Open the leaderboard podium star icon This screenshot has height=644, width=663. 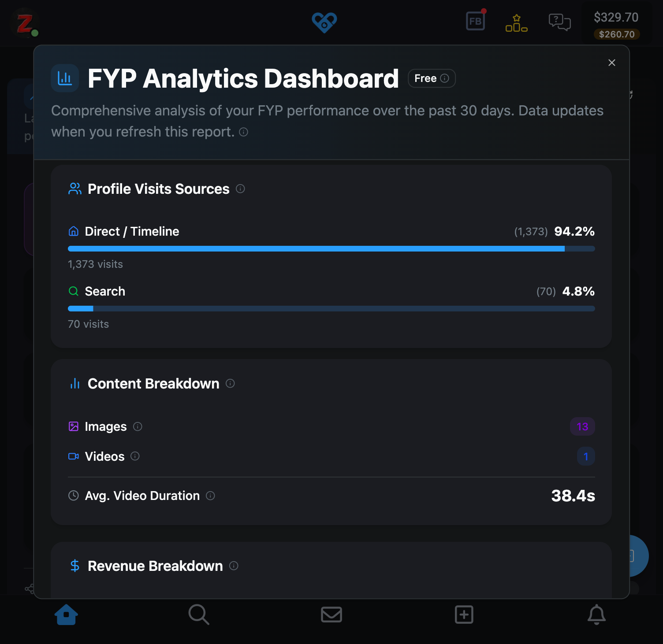(x=516, y=23)
